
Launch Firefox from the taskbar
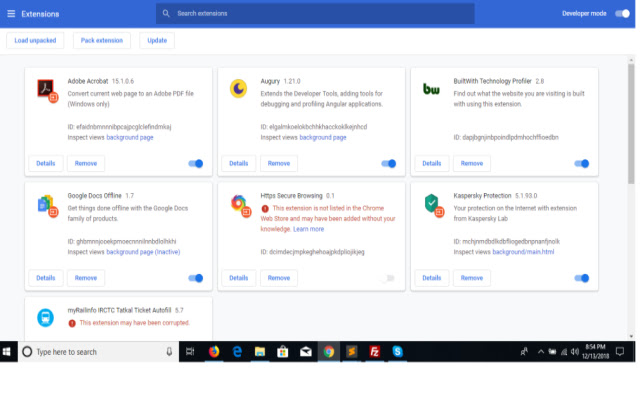coord(214,351)
